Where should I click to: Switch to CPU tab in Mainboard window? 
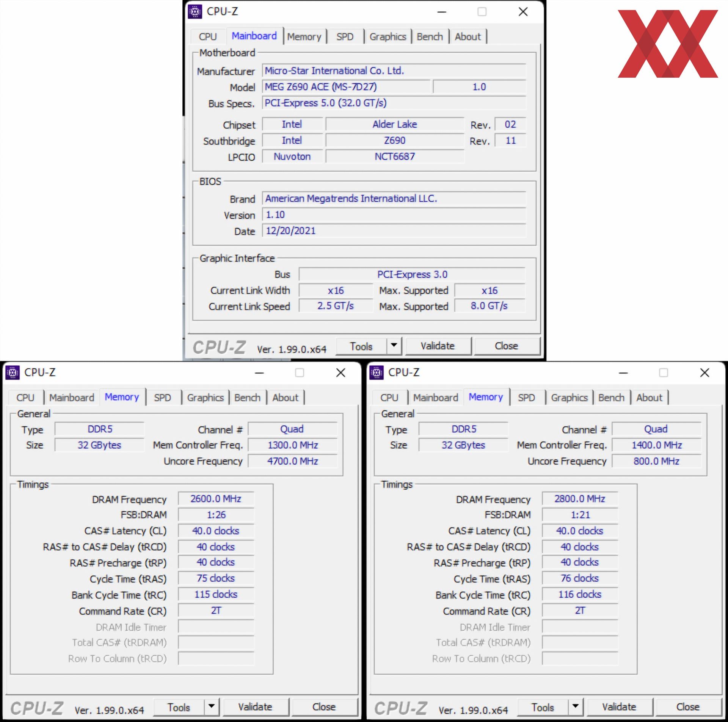(x=208, y=37)
